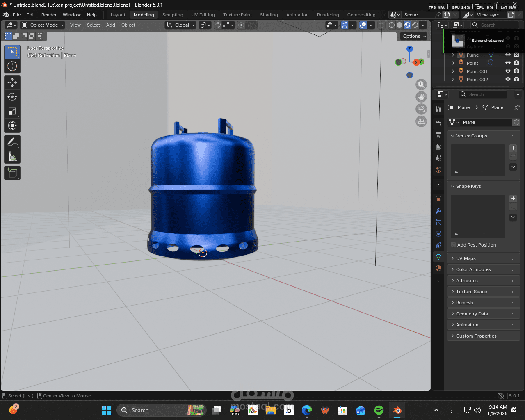Pick the Annotate pencil tool
The width and height of the screenshot is (525, 420).
12,142
